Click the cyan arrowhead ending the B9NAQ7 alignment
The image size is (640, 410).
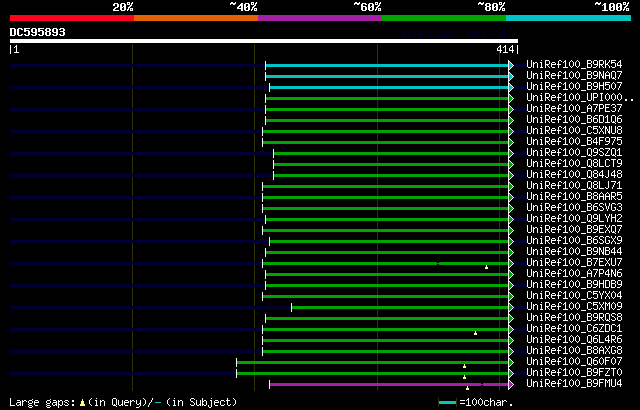point(511,76)
